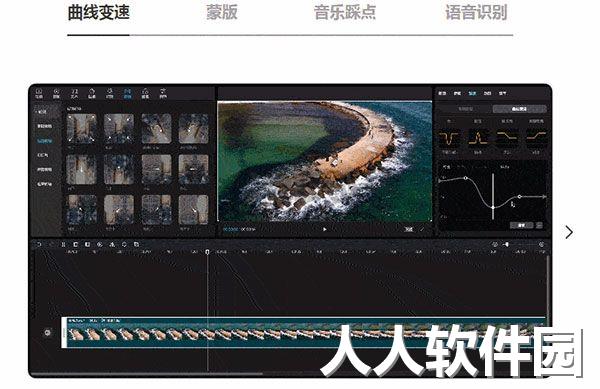
Task: Show the 语音识别 tab
Action: point(476,12)
